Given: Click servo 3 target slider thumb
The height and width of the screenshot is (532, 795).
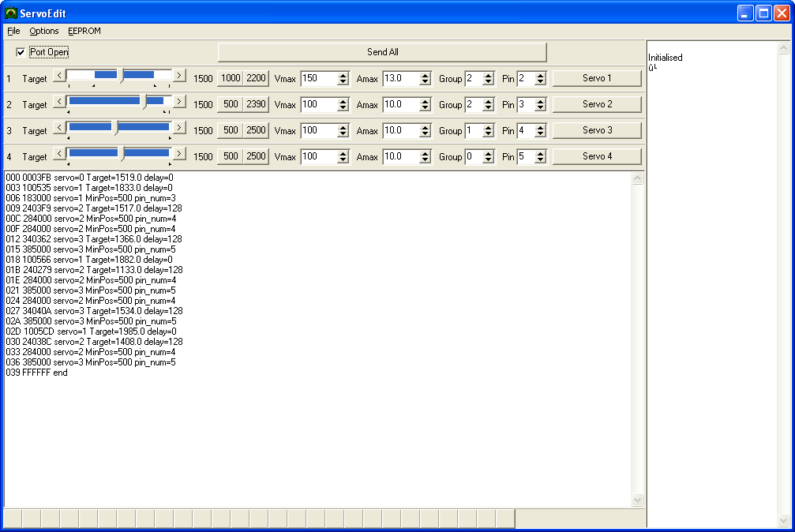Looking at the screenshot, I should click(115, 128).
